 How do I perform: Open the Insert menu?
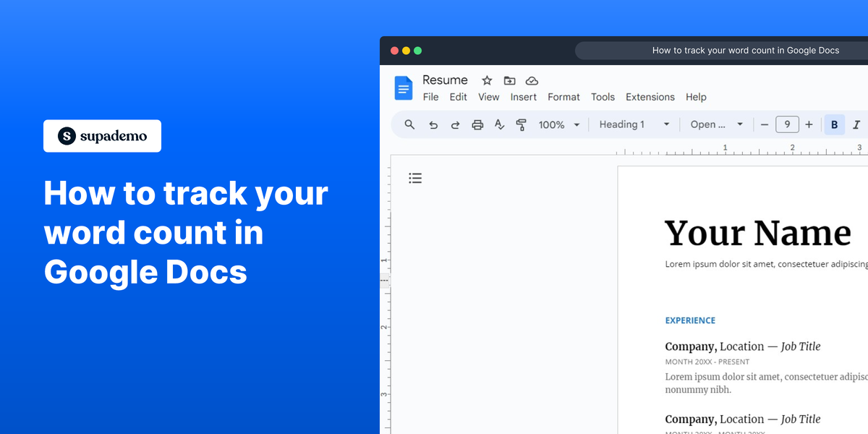coord(524,97)
